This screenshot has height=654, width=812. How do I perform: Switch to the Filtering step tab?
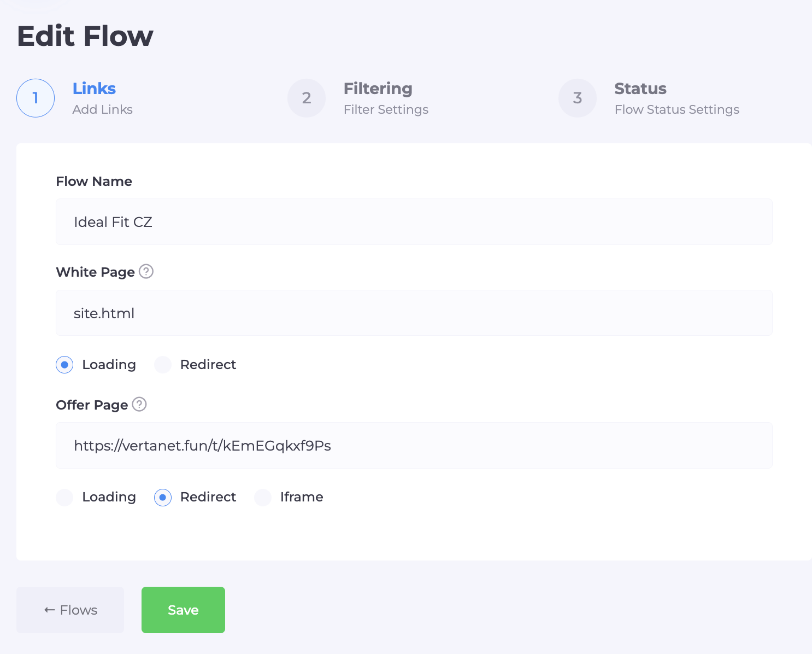pos(378,89)
